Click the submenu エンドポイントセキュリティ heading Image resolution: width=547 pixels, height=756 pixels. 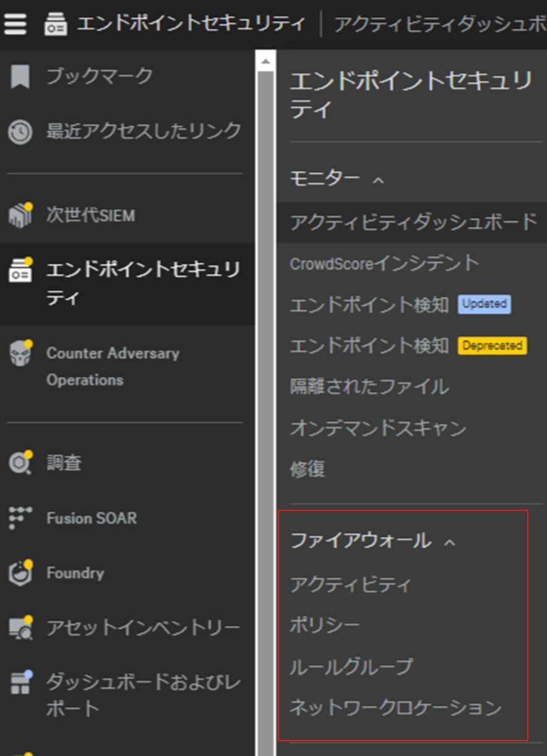click(x=411, y=96)
